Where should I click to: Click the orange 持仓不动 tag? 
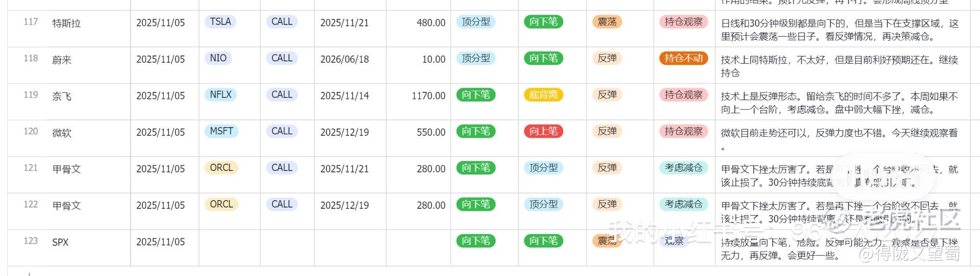683,58
